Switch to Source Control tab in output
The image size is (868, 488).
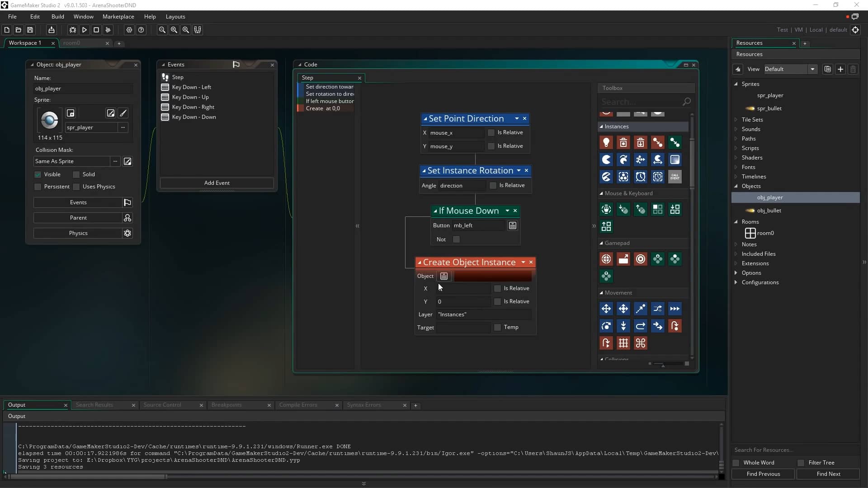point(161,404)
